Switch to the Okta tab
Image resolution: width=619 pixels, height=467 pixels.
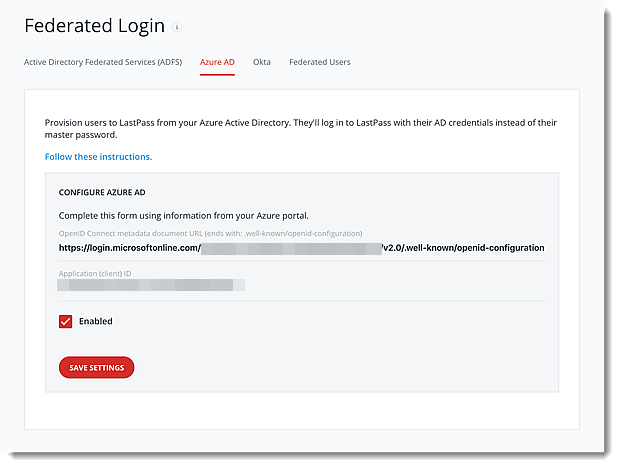tap(262, 62)
